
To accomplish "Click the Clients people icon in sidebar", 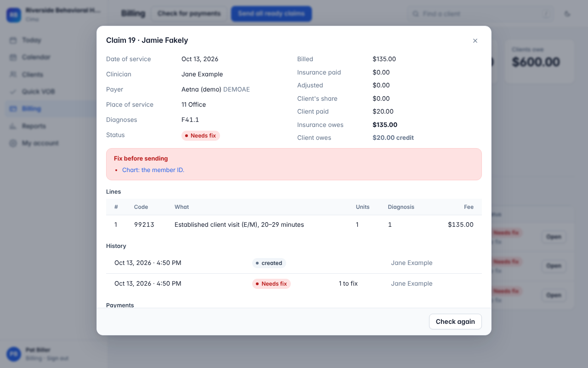I will coord(13,75).
